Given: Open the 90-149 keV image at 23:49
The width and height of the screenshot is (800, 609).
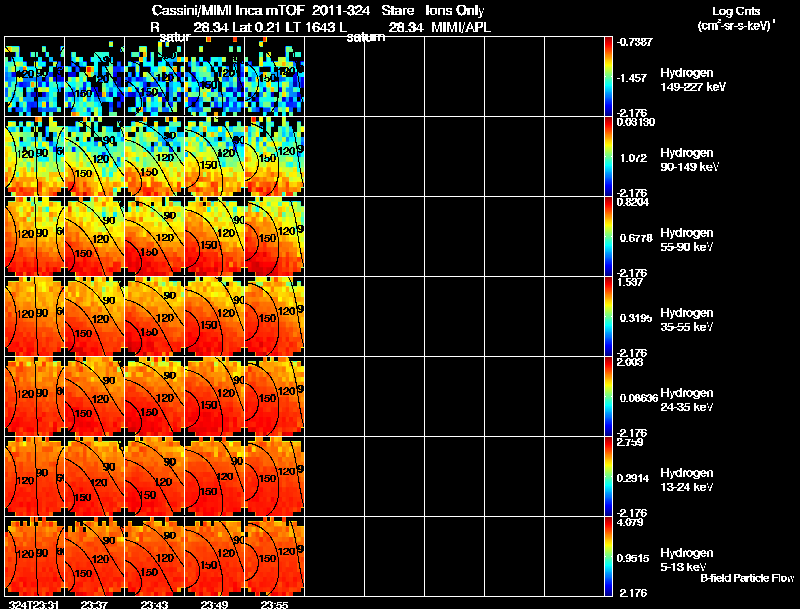Looking at the screenshot, I should 214,157.
